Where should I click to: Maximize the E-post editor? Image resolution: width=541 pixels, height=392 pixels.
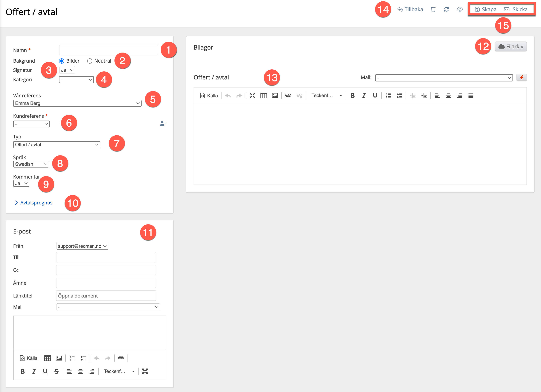(x=145, y=371)
